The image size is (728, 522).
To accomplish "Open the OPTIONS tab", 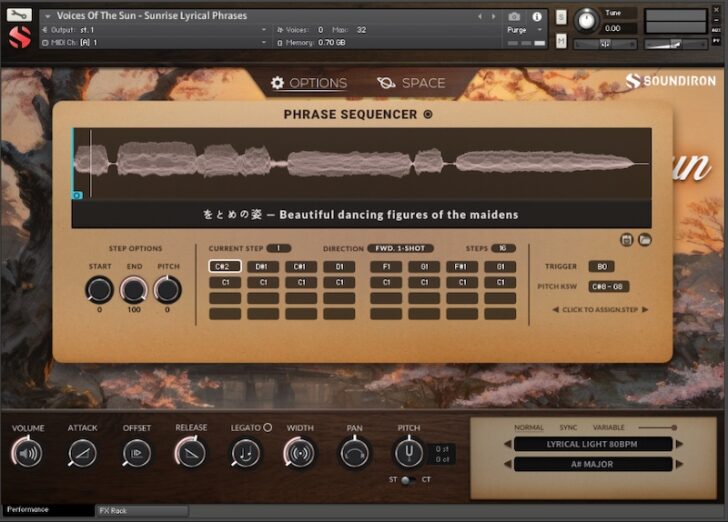I will (309, 83).
